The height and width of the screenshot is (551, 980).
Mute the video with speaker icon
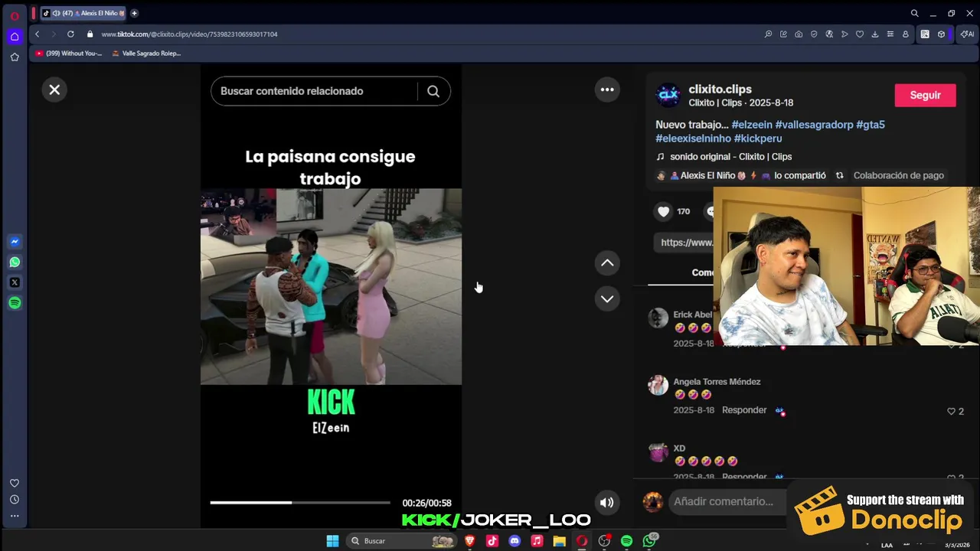(606, 503)
